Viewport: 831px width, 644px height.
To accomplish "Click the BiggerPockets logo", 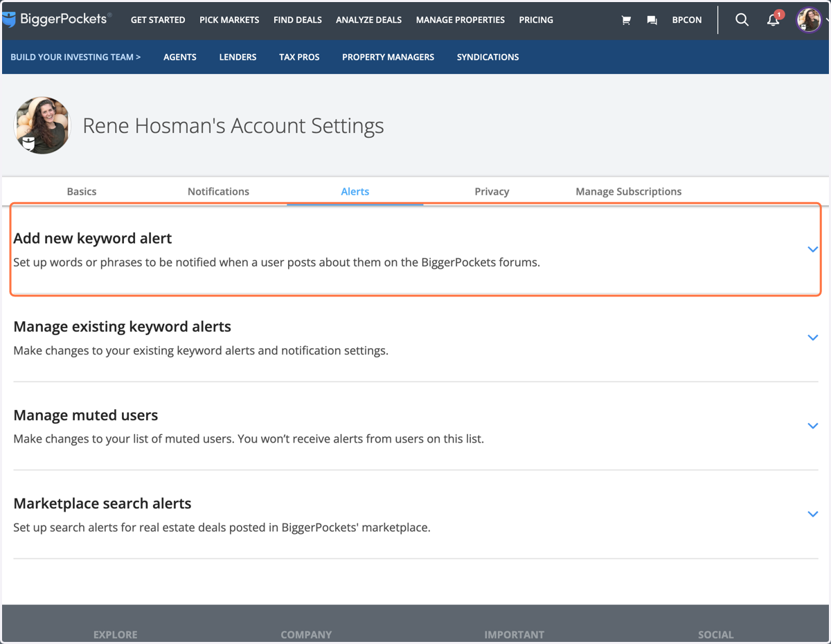I will point(57,19).
